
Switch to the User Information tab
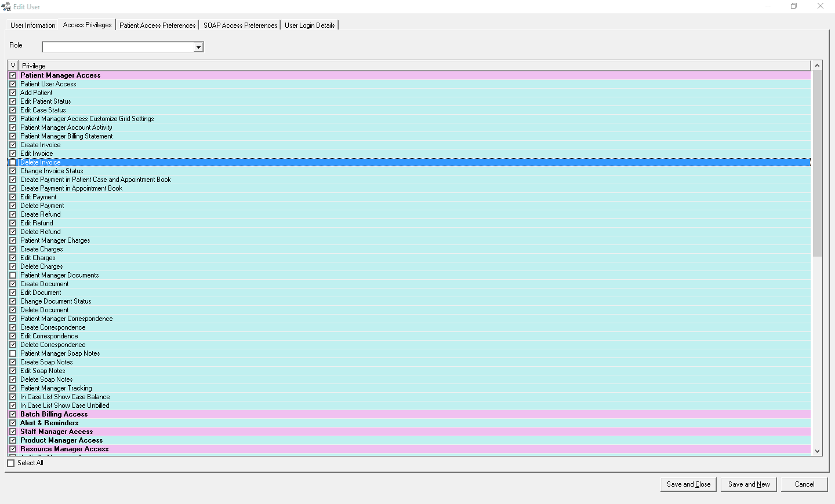(x=33, y=25)
